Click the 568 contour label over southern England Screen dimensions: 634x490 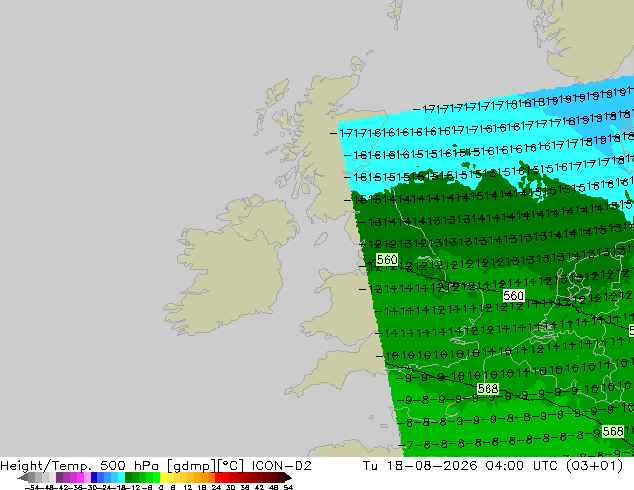click(488, 389)
